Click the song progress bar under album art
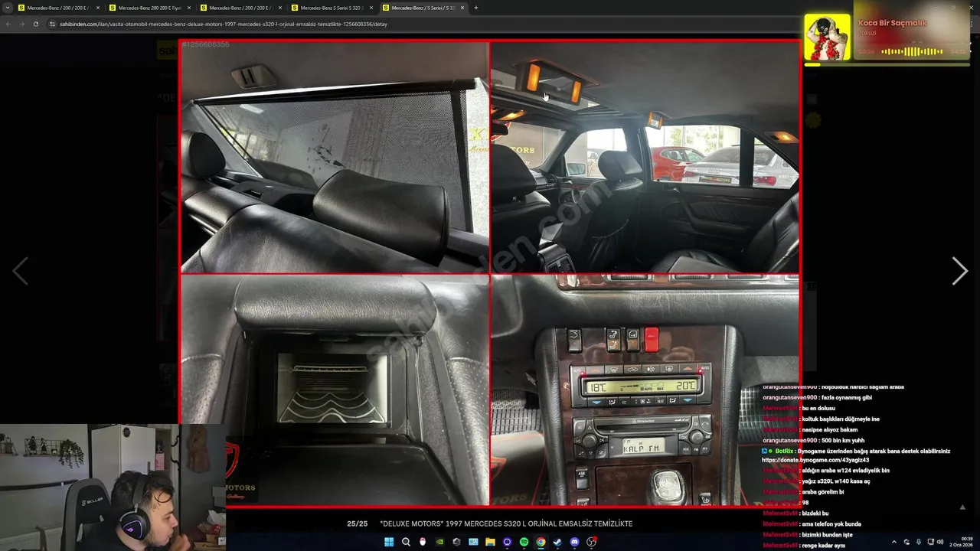Viewport: 980px width, 551px height. [x=887, y=64]
